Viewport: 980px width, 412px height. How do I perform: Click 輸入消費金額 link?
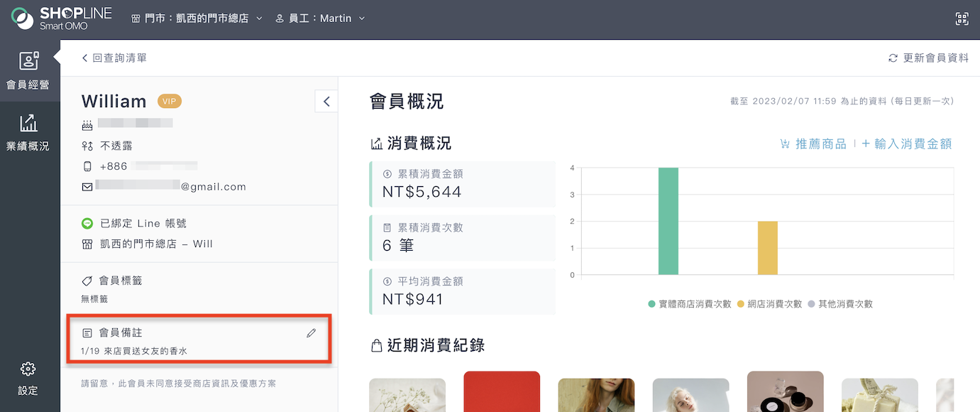point(907,143)
